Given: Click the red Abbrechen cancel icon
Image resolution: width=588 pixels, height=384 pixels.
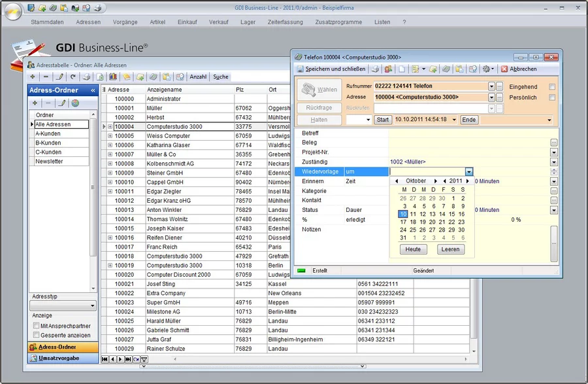Looking at the screenshot, I should [504, 69].
